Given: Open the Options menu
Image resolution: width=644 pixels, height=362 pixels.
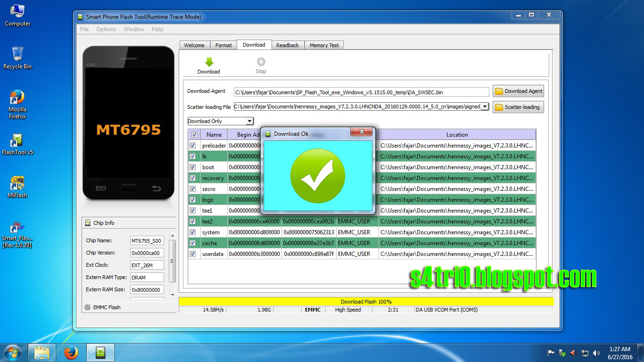Looking at the screenshot, I should [106, 29].
